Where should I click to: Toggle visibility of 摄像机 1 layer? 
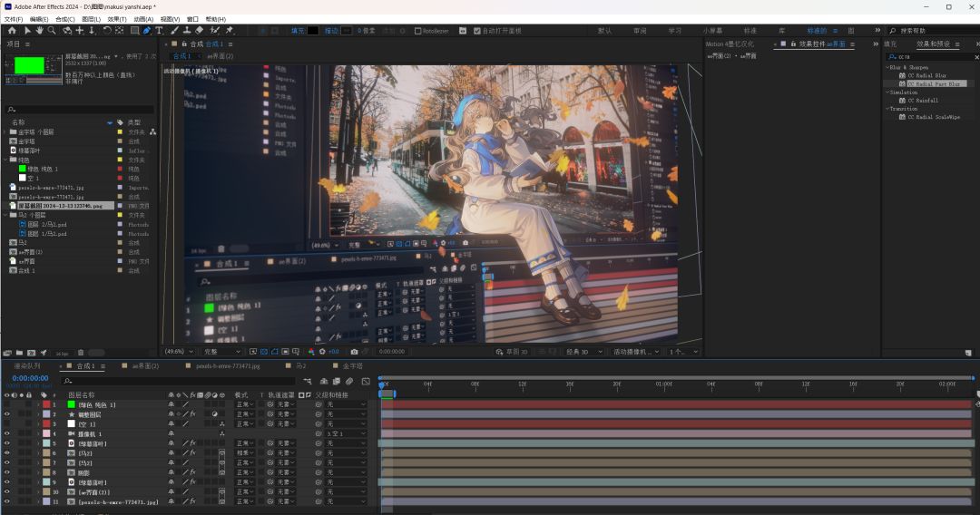(7, 433)
